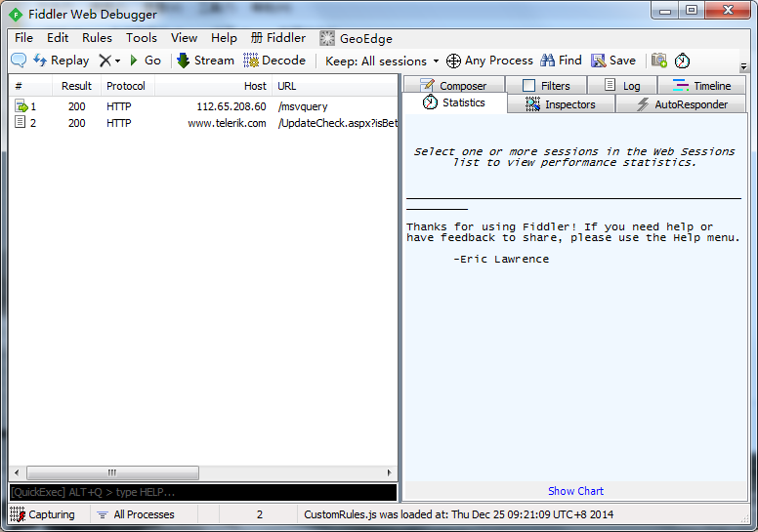Click the Fiddler green diamond title icon

(16, 15)
